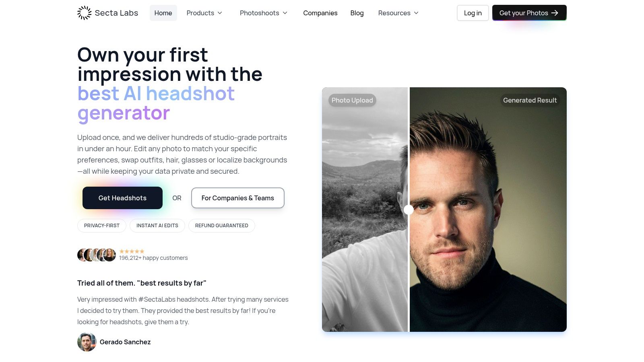Select For Companies & Teams button
The image size is (644, 362).
point(238,198)
